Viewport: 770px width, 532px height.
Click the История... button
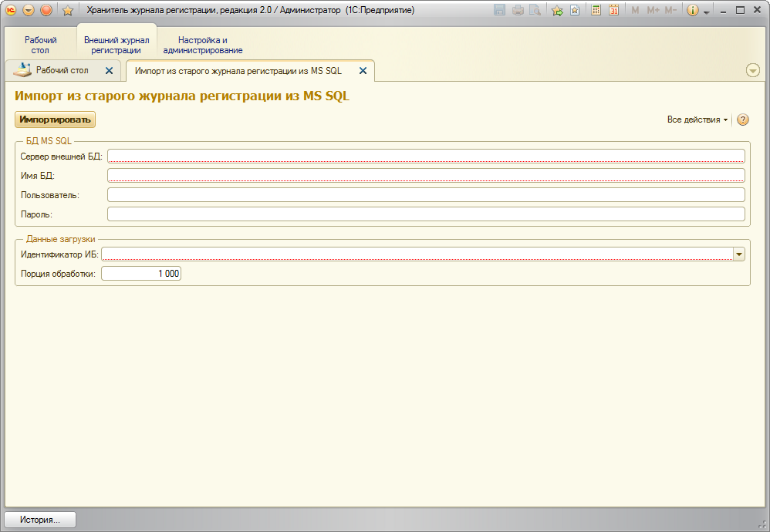click(x=40, y=520)
